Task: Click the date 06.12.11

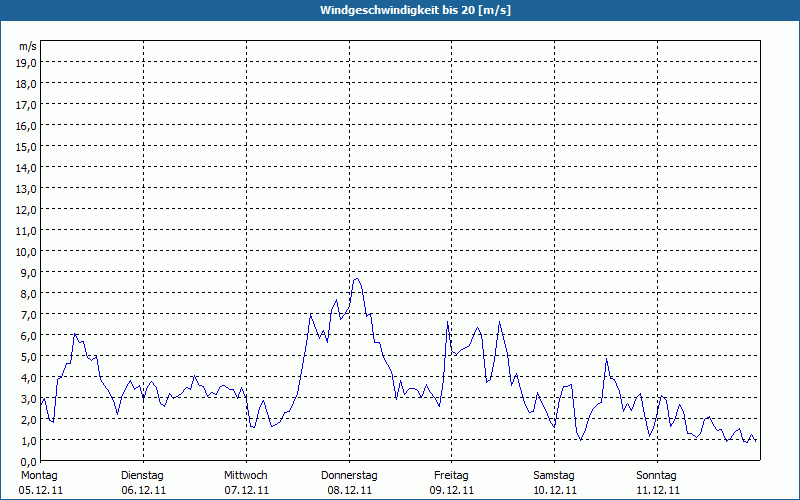Action: point(143,491)
